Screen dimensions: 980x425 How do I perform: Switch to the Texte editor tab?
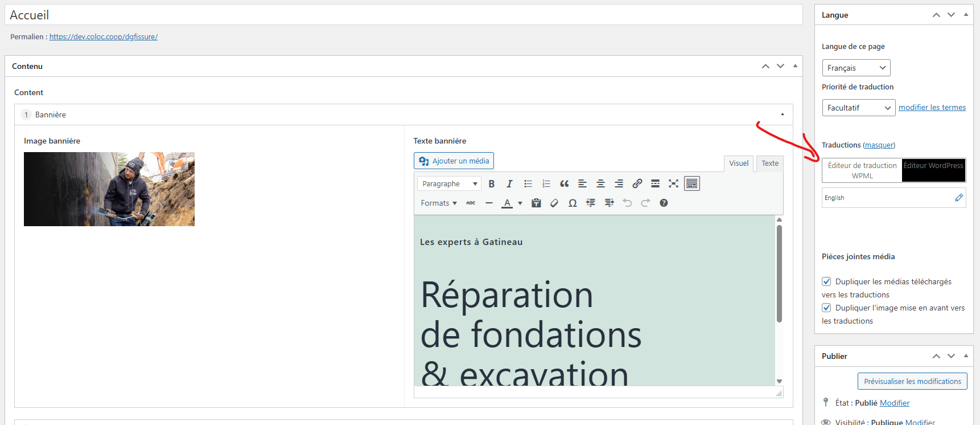(x=770, y=164)
